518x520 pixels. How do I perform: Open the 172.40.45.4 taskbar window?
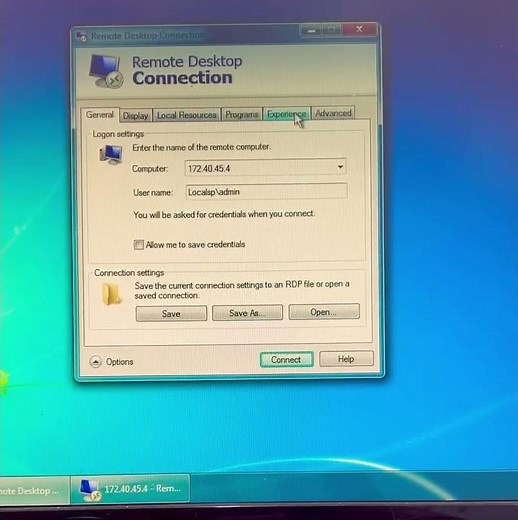(130, 489)
